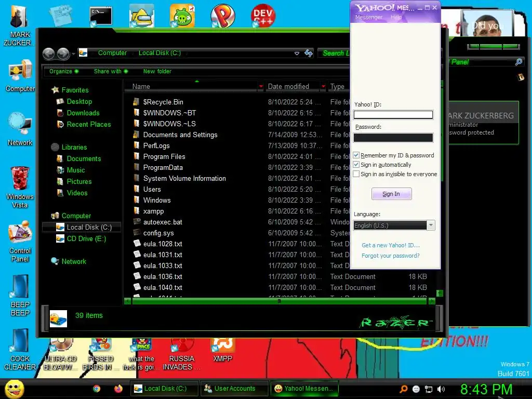Click the search magnifier in Control Panel window

click(518, 62)
